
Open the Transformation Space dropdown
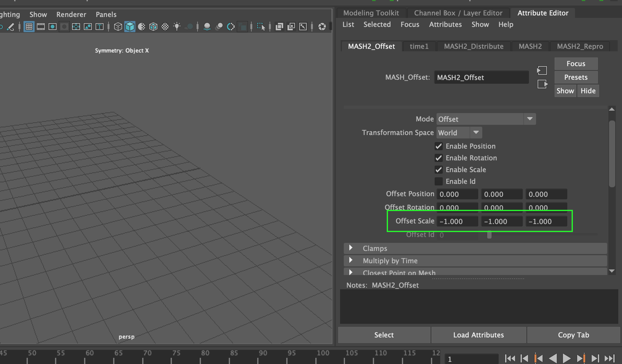459,133
